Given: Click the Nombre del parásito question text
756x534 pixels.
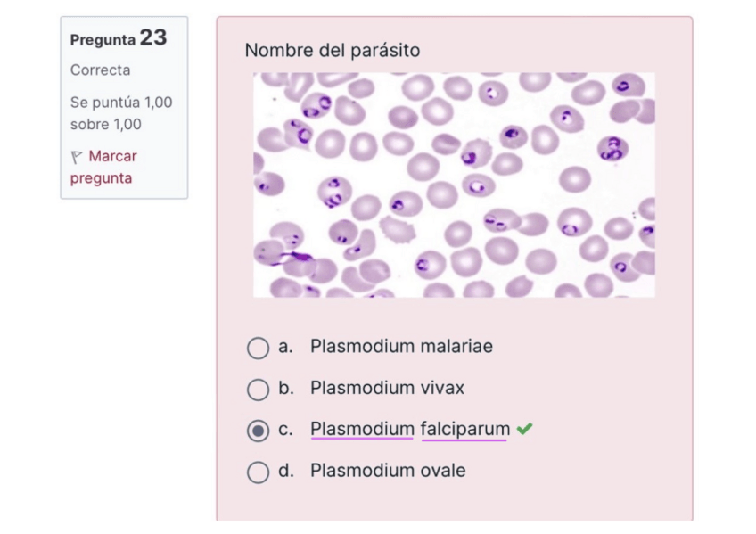Looking at the screenshot, I should [x=332, y=51].
